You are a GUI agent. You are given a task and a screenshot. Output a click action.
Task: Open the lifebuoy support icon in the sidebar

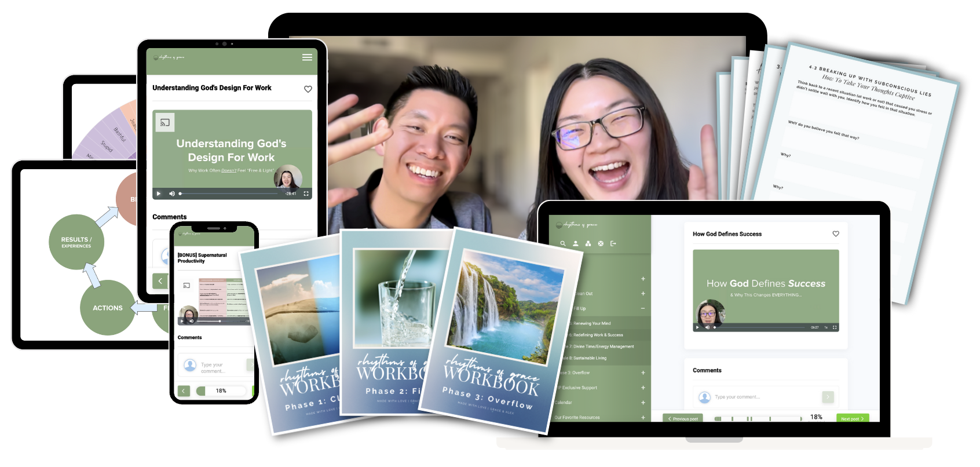[x=601, y=244]
